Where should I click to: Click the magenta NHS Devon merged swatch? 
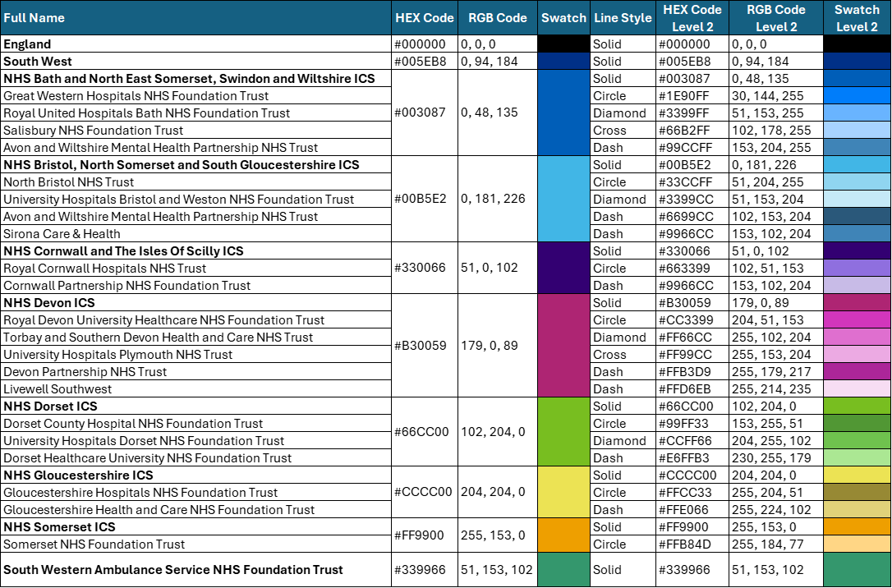pos(563,346)
